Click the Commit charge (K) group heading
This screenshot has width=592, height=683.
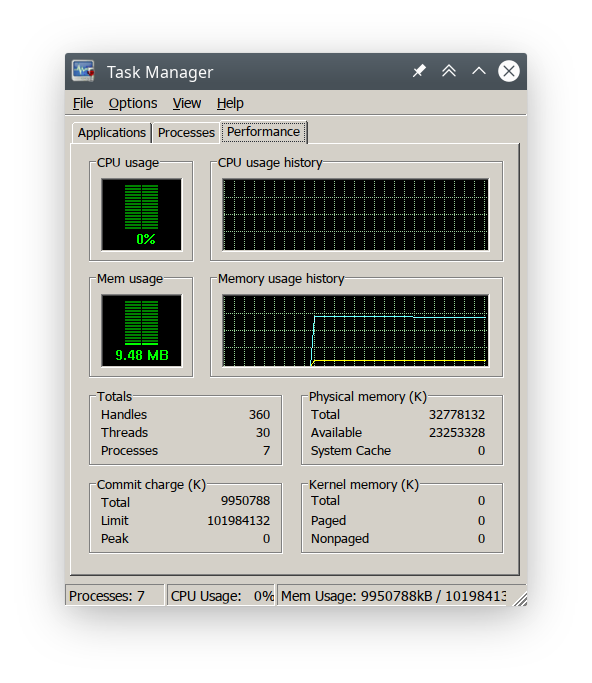tap(151, 484)
